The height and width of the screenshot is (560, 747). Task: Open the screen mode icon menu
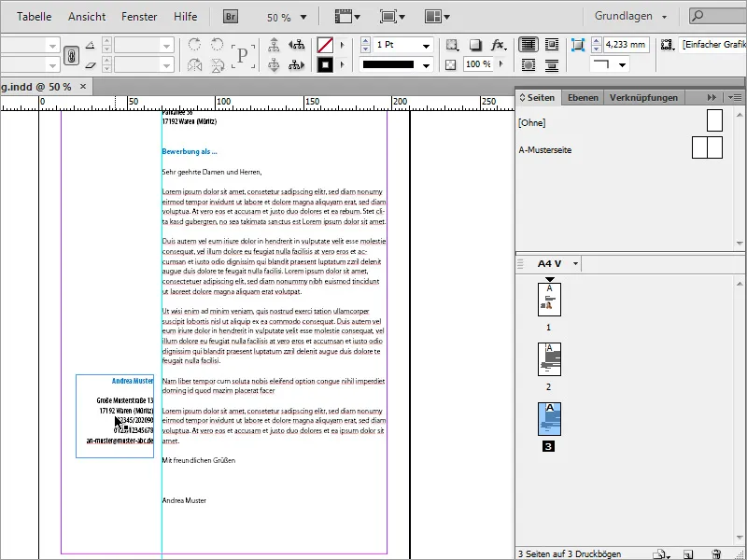click(x=392, y=17)
